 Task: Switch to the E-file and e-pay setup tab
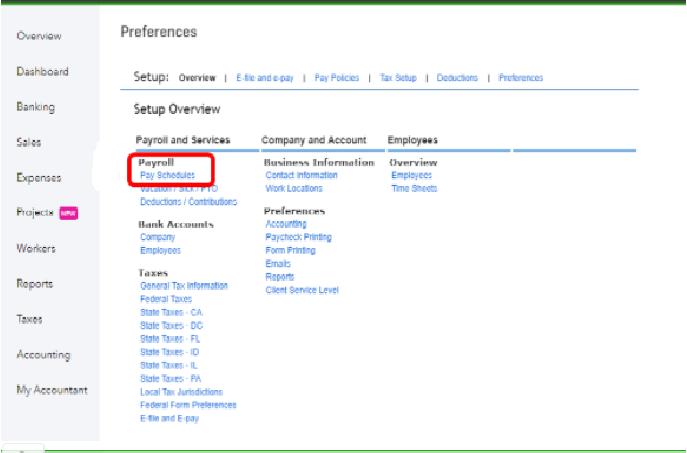pyautogui.click(x=265, y=78)
